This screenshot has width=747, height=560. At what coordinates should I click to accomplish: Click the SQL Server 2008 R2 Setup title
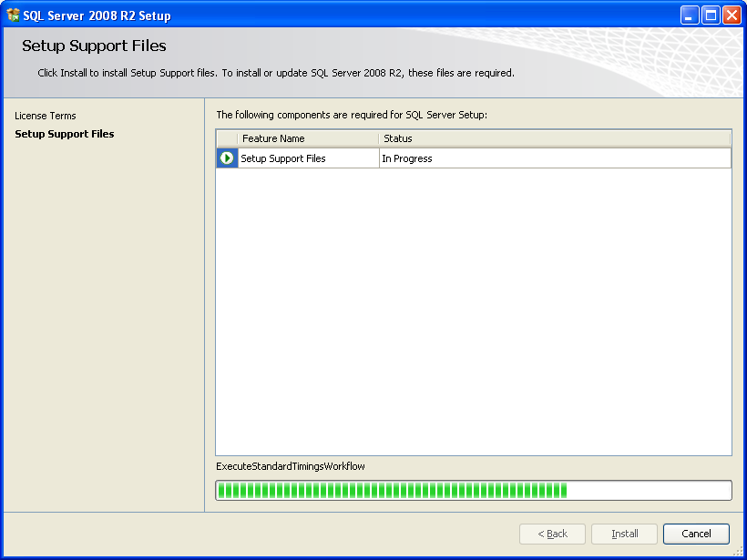coord(97,15)
